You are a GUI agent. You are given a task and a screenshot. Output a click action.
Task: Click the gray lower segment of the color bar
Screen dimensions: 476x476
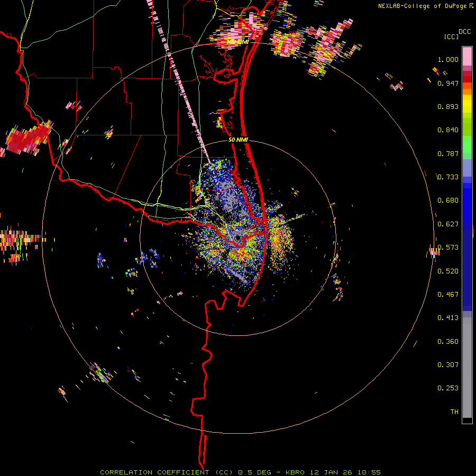coord(467,368)
